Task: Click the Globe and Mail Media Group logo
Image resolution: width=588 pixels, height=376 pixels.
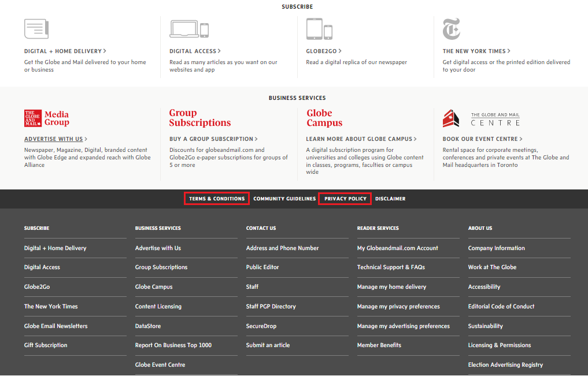Action: coord(47,118)
